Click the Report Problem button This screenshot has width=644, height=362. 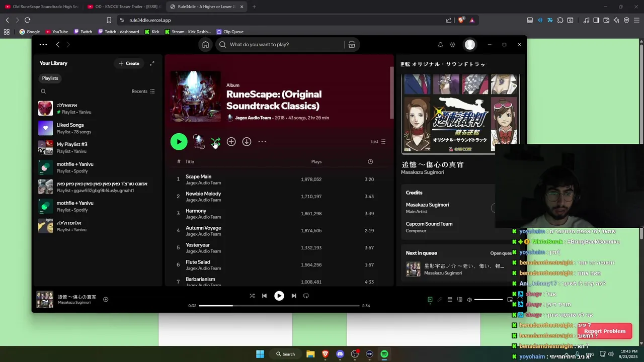pyautogui.click(x=605, y=331)
